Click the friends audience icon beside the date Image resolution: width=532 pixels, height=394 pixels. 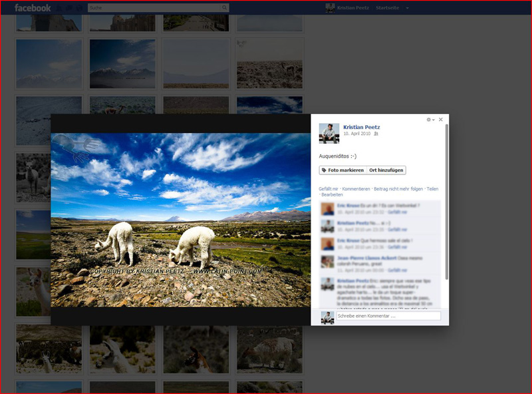tap(376, 134)
